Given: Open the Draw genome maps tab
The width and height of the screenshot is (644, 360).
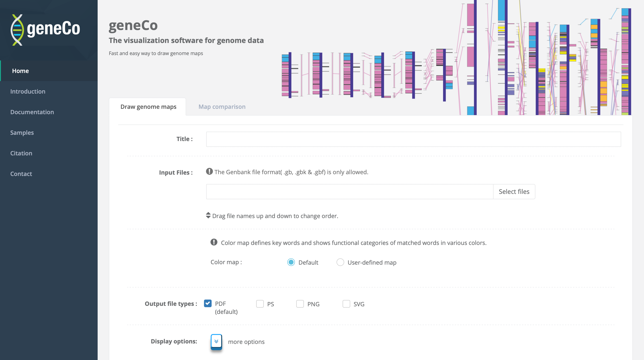Looking at the screenshot, I should tap(148, 107).
